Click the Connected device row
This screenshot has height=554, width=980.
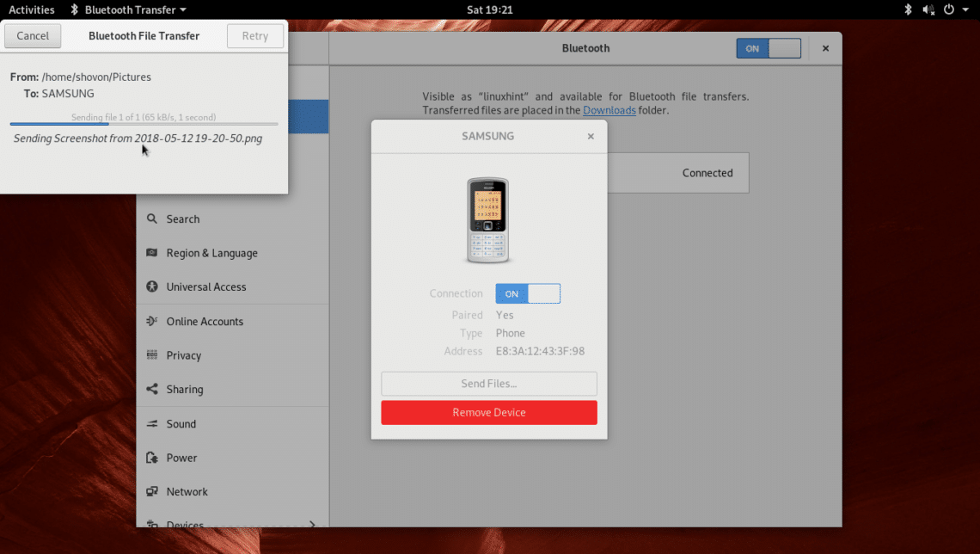coord(678,173)
